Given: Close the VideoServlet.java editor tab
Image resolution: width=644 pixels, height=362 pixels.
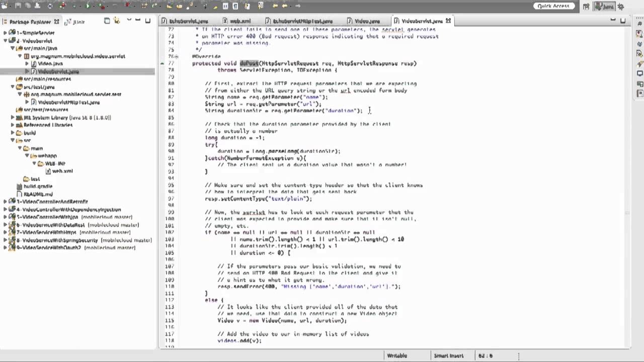Looking at the screenshot, I should click(448, 21).
